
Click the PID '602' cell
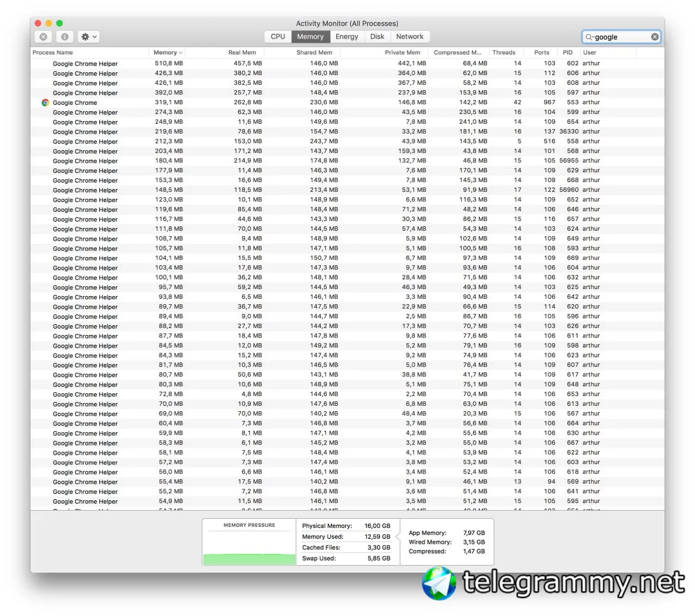[x=573, y=64]
